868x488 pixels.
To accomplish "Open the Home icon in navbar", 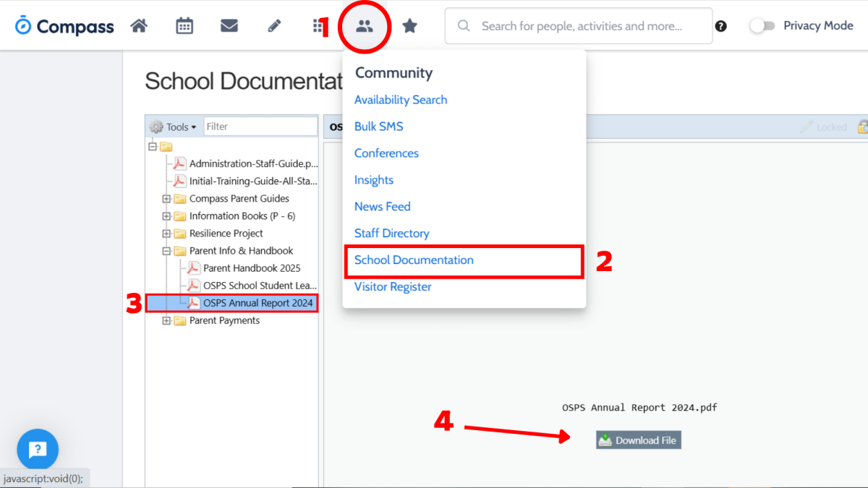I will point(139,26).
